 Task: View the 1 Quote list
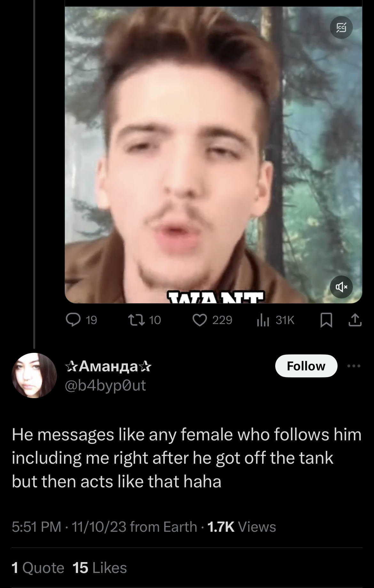(x=38, y=568)
